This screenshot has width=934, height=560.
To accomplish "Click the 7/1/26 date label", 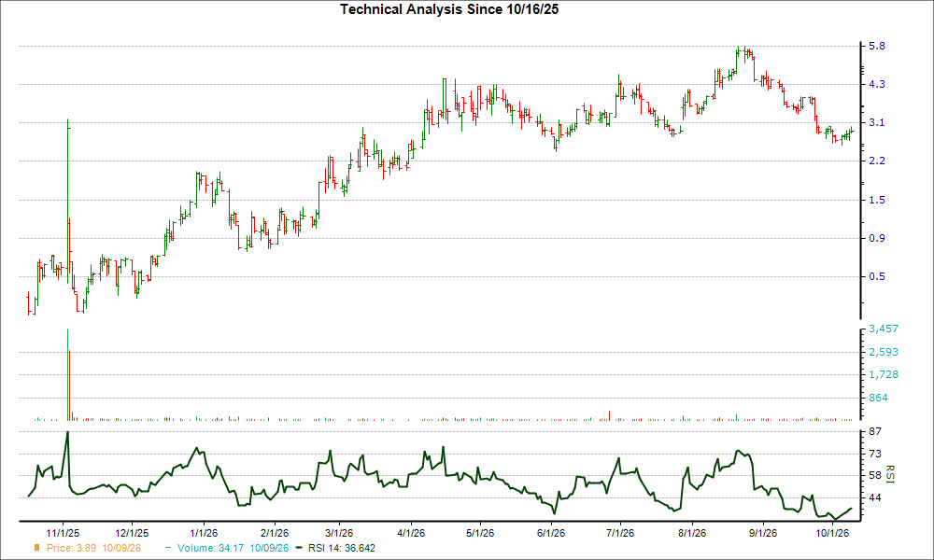I will (x=620, y=533).
